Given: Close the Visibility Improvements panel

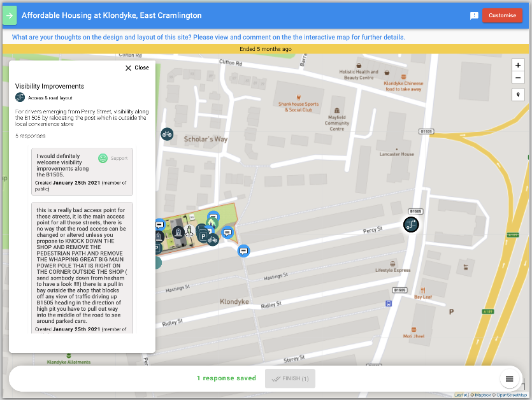Looking at the screenshot, I should tap(137, 68).
